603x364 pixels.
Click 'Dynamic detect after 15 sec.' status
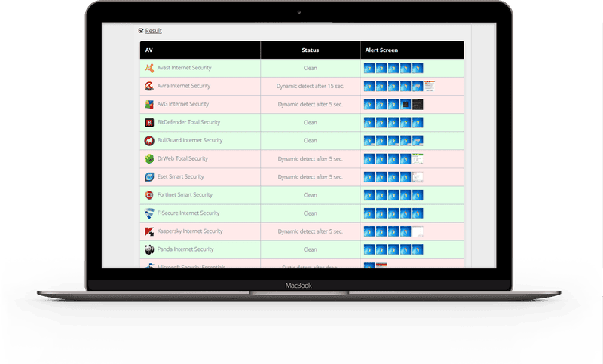[311, 86]
